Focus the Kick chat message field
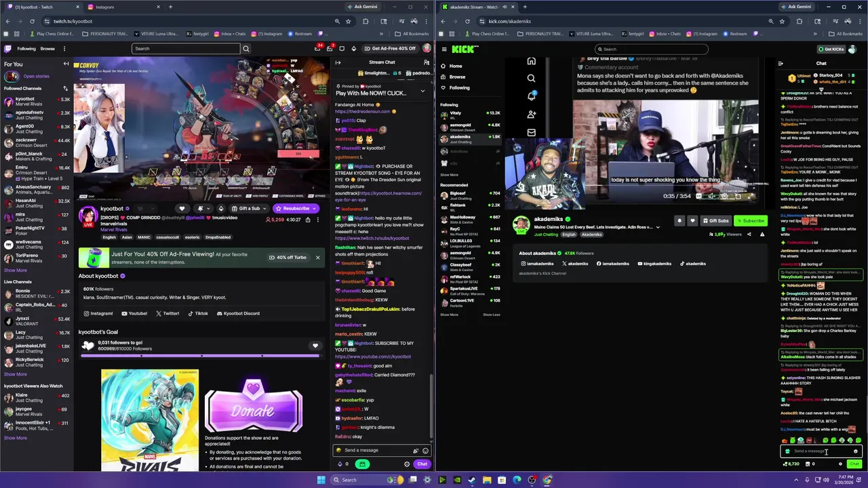 (820, 451)
